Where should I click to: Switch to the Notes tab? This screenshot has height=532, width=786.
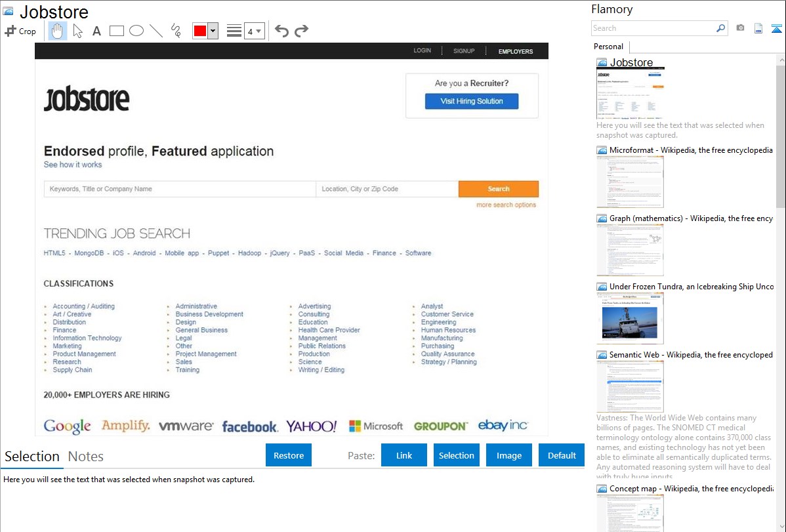(x=86, y=457)
